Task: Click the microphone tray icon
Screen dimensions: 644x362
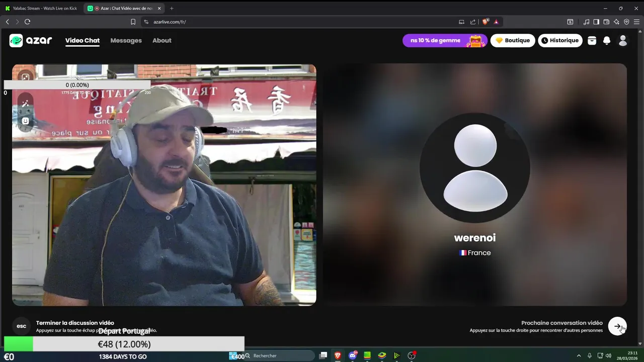Action: click(x=590, y=356)
